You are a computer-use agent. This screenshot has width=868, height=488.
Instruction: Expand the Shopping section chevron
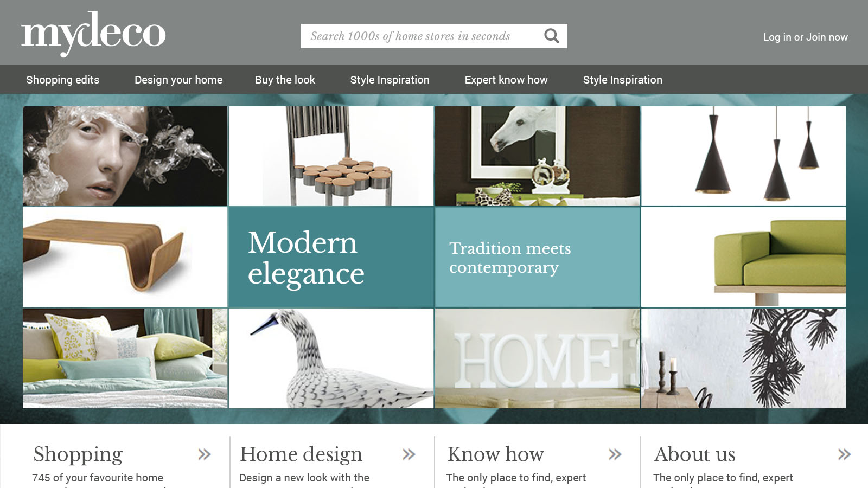205,454
